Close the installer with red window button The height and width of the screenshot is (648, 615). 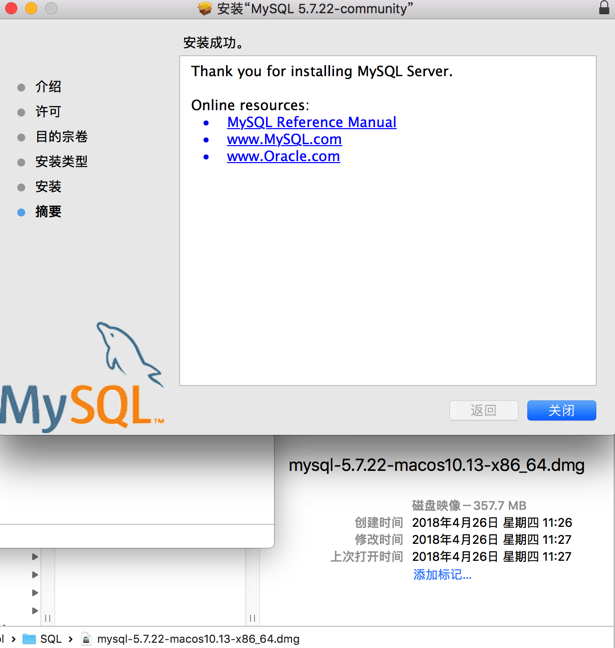pos(11,8)
